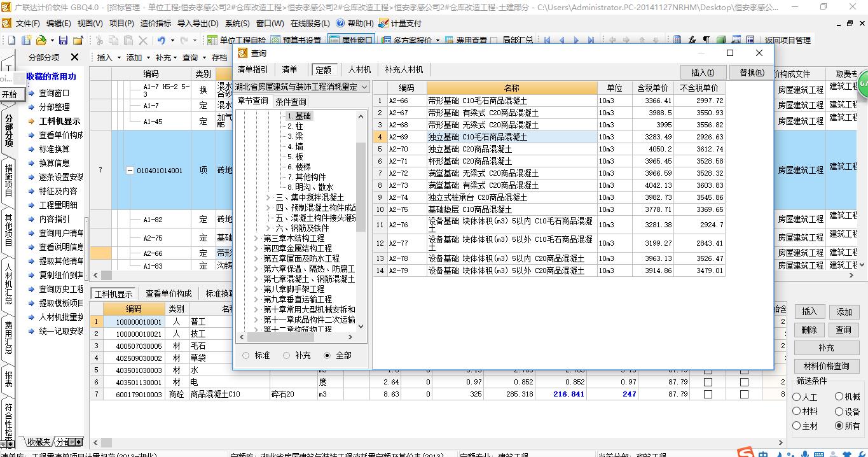
Task: Open the 文件(F) menu
Action: click(28, 23)
